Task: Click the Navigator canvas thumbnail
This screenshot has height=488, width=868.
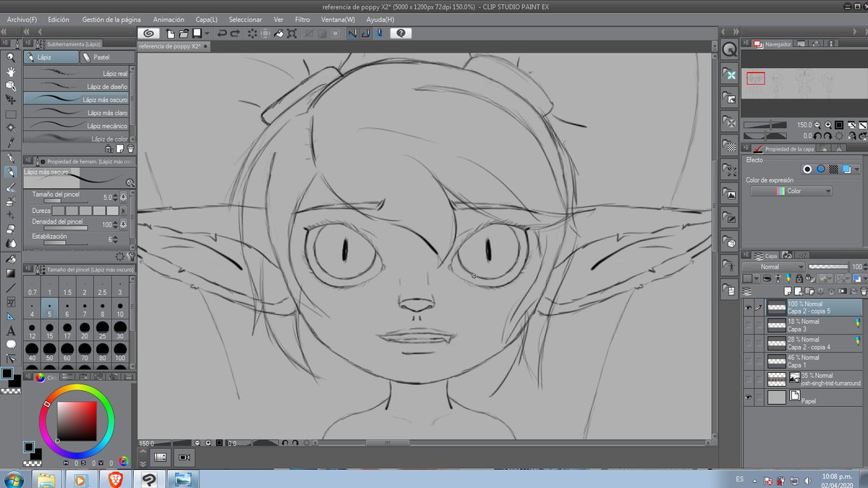Action: (x=803, y=83)
